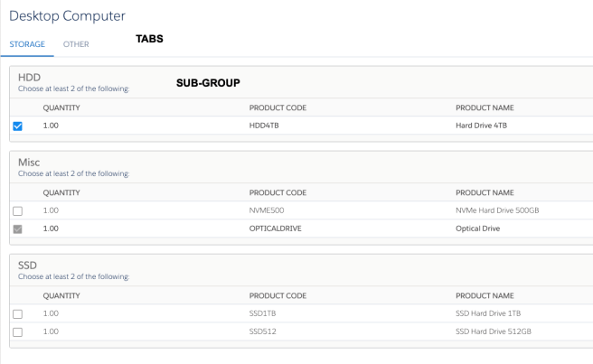Select the SSD1TB product code cell
Screen dimensions: 593x364
[265, 313]
